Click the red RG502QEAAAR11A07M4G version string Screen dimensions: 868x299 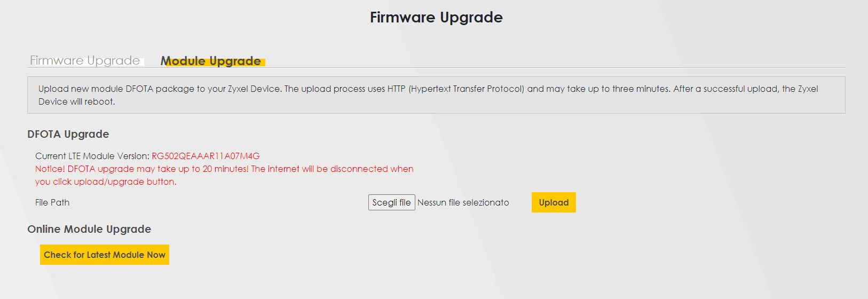(206, 156)
